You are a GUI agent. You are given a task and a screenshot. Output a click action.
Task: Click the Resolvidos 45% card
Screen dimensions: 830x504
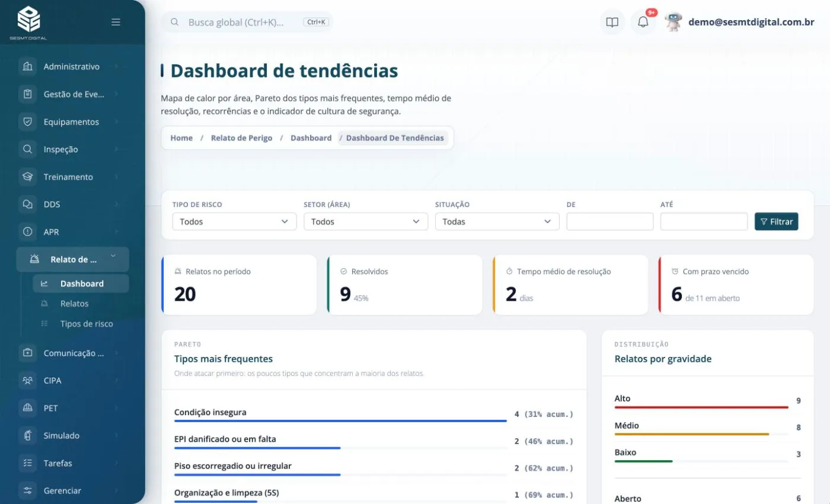pyautogui.click(x=404, y=285)
